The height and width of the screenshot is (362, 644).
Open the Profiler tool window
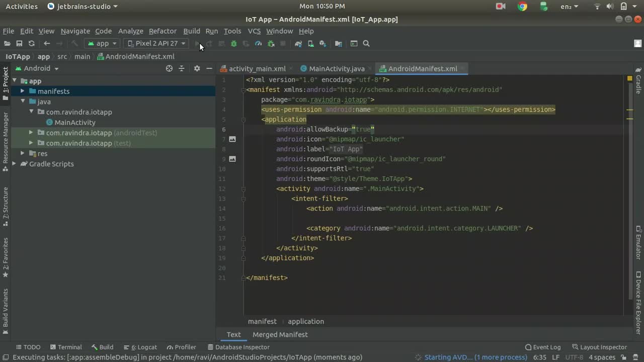(181, 347)
